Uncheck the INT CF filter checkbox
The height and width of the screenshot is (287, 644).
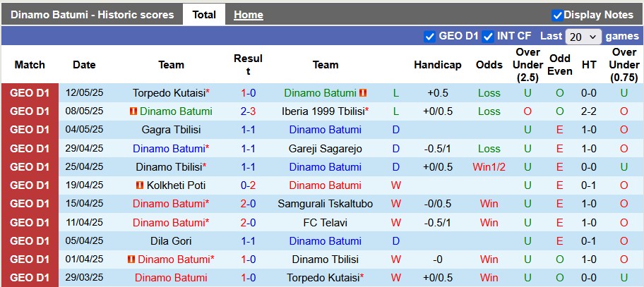[x=488, y=36]
